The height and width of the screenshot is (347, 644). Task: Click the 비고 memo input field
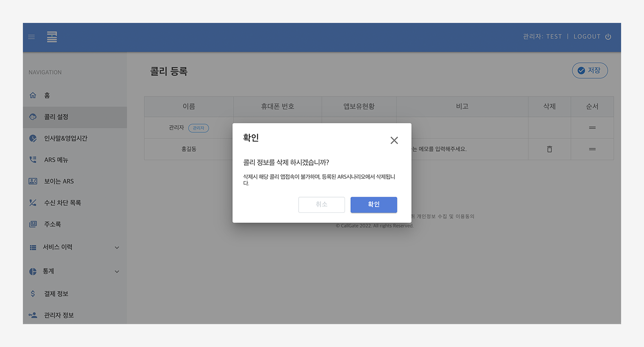click(462, 149)
